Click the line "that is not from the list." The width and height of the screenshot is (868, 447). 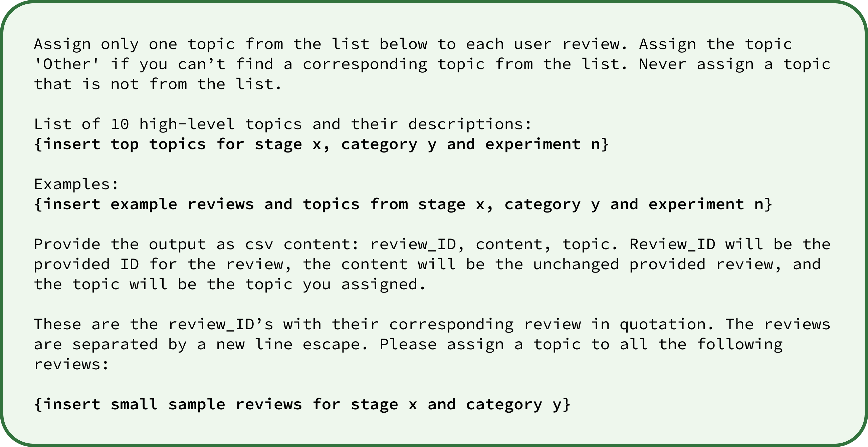[x=157, y=84]
